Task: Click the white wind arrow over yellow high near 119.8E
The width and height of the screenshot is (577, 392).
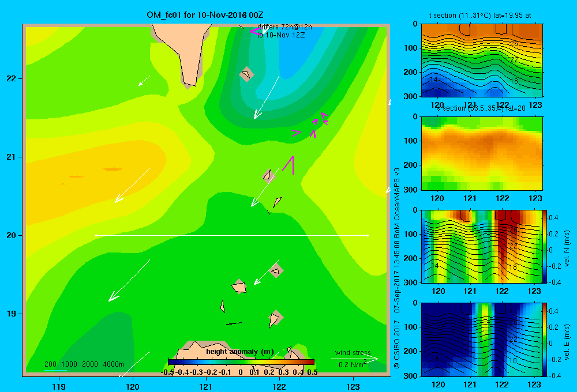Action: (133, 185)
